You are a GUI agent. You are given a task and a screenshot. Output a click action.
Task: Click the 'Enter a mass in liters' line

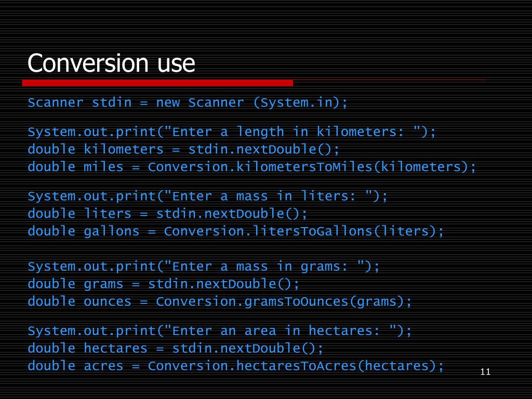pos(208,196)
